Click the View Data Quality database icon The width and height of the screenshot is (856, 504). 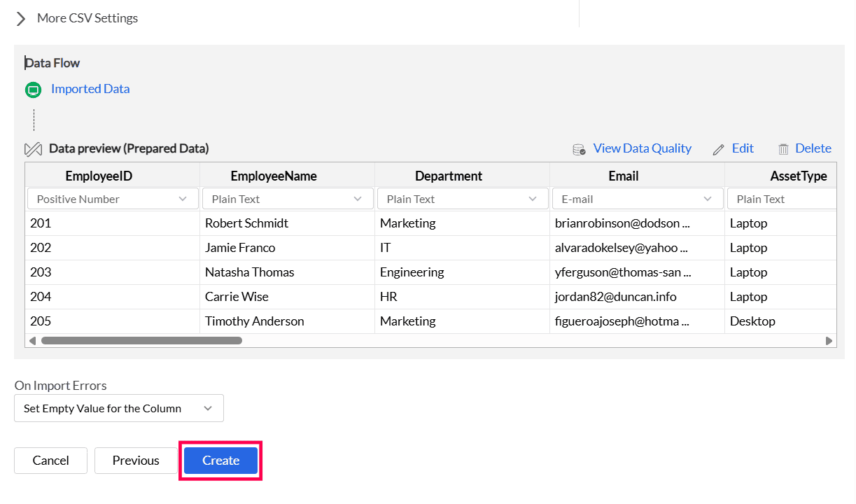point(579,149)
